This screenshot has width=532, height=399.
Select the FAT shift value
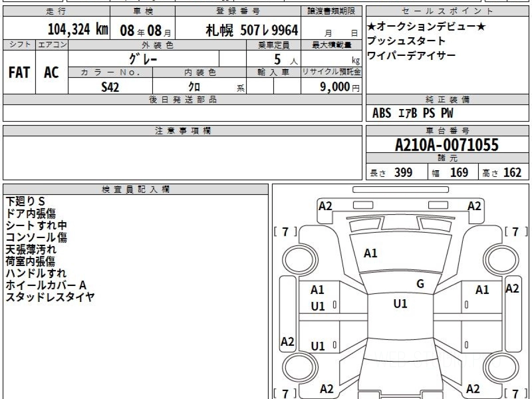tap(19, 72)
